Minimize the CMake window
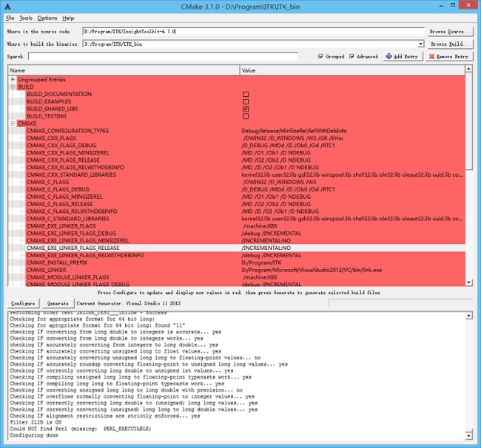Viewport: 481px width, 448px height. coord(441,6)
